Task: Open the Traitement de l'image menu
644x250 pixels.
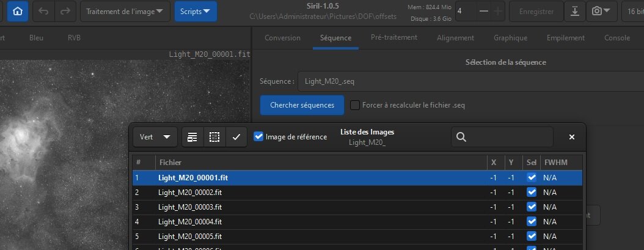Action: pyautogui.click(x=125, y=12)
